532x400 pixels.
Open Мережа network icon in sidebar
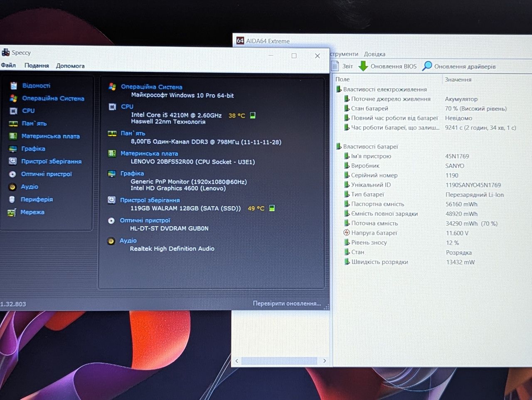click(12, 213)
